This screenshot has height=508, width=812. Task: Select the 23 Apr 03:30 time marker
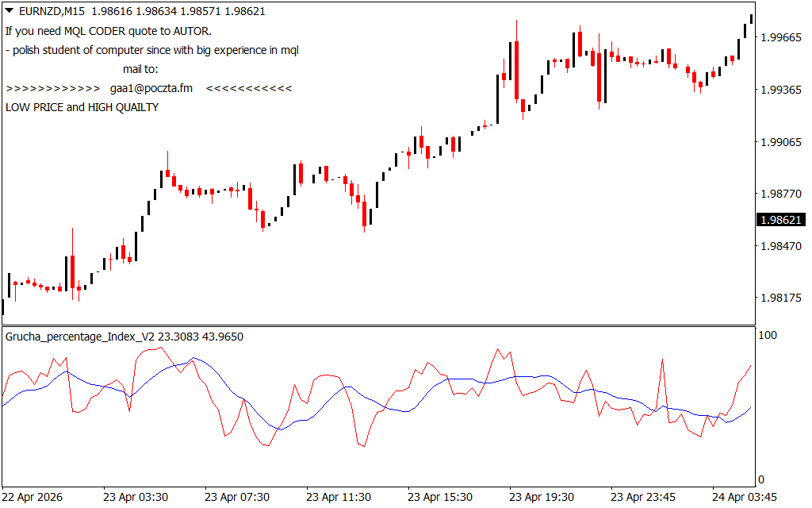click(x=135, y=497)
